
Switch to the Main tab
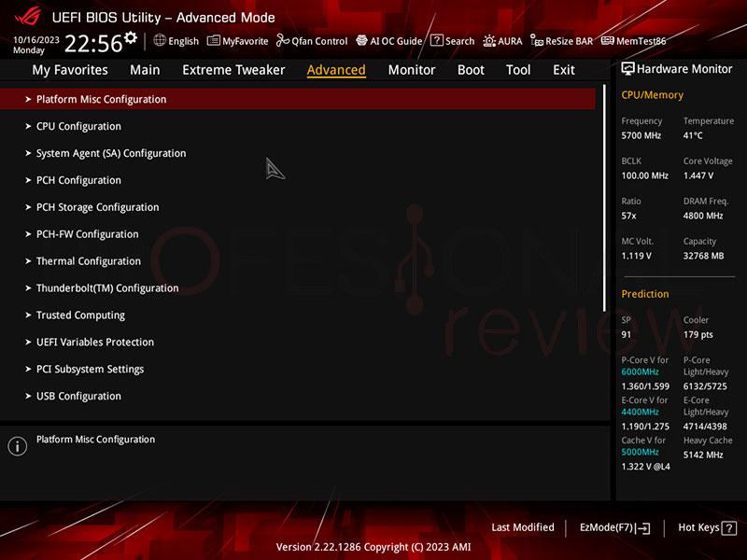click(x=145, y=70)
